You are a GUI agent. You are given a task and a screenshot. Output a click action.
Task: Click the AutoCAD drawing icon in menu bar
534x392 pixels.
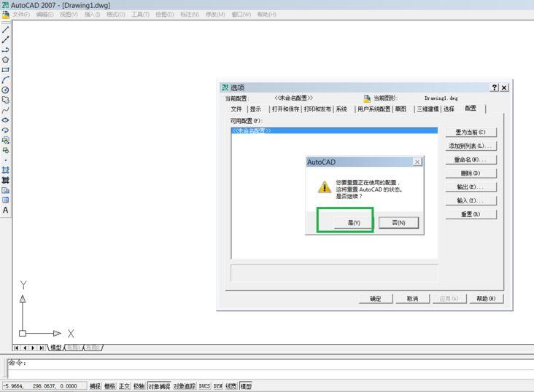point(5,15)
